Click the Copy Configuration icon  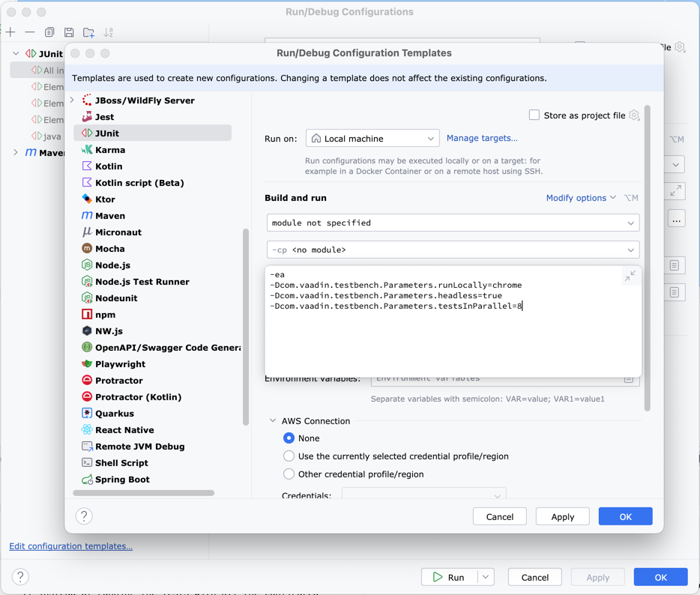(x=49, y=32)
